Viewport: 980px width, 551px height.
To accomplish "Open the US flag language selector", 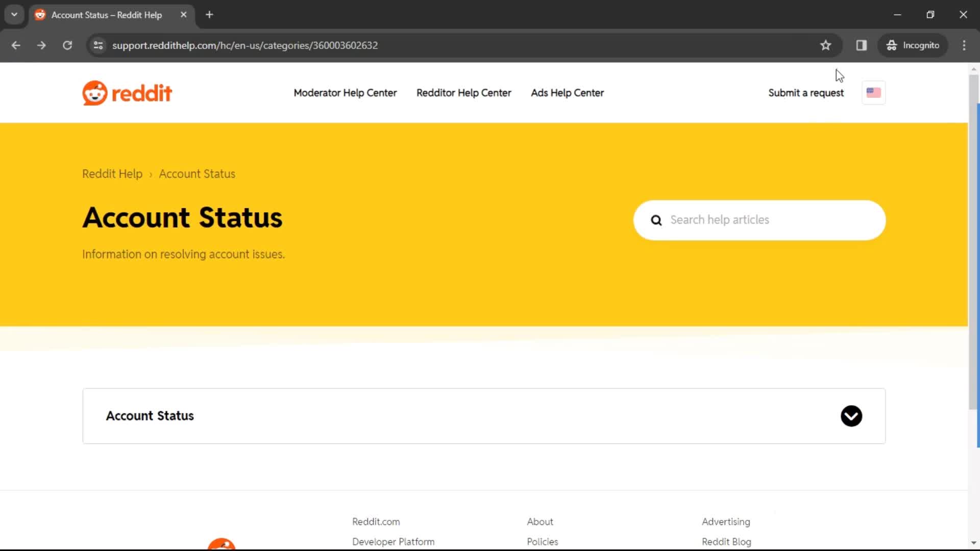I will (873, 93).
